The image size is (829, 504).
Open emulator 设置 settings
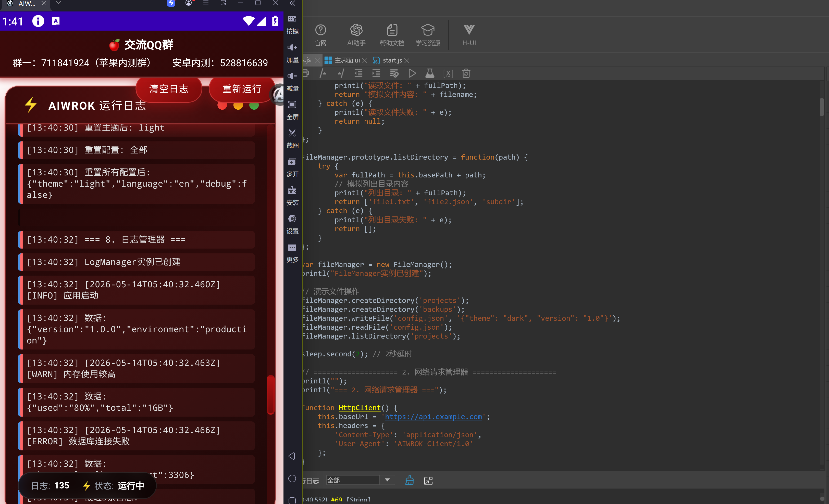[292, 224]
